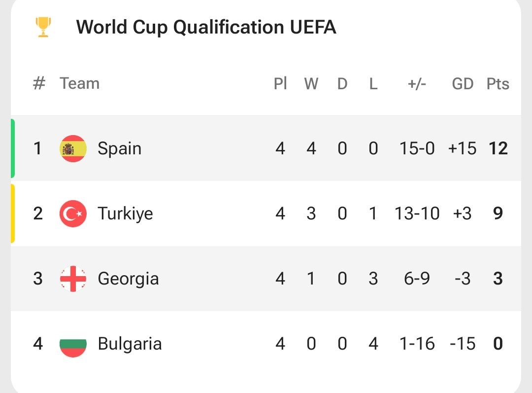Tap the Georgia flag icon

73,279
